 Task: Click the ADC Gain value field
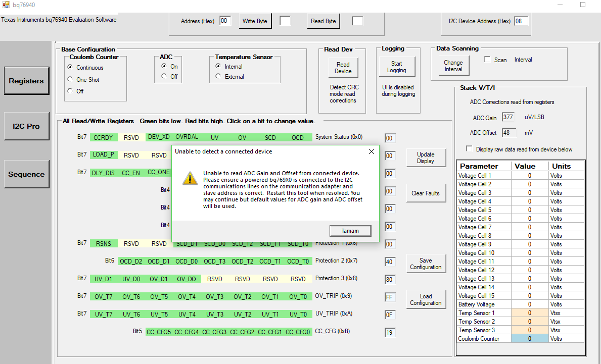tap(508, 117)
